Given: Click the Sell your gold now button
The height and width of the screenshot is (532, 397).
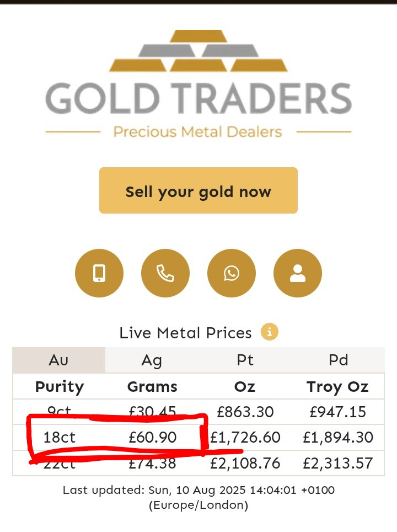Looking at the screenshot, I should point(198,190).
